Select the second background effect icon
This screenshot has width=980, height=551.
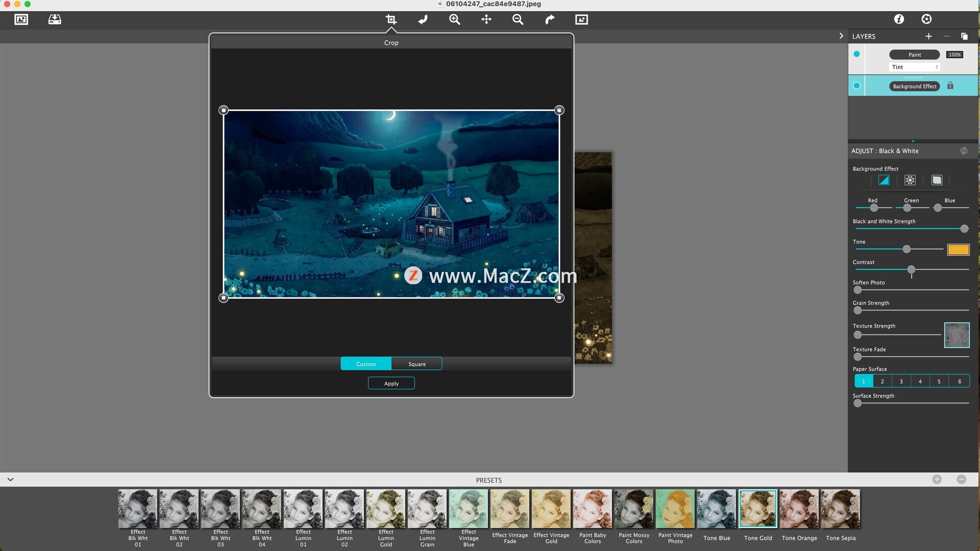coord(910,180)
